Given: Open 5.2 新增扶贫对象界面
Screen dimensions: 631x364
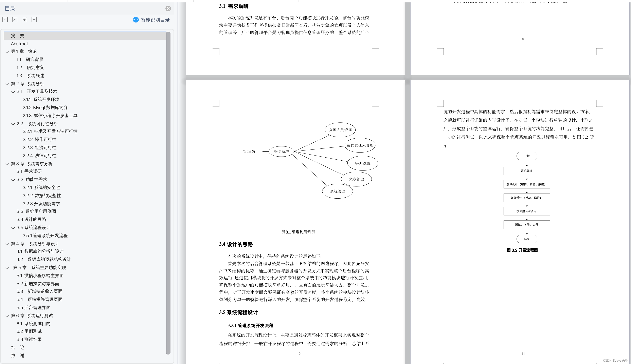Looking at the screenshot, I should (x=38, y=283).
